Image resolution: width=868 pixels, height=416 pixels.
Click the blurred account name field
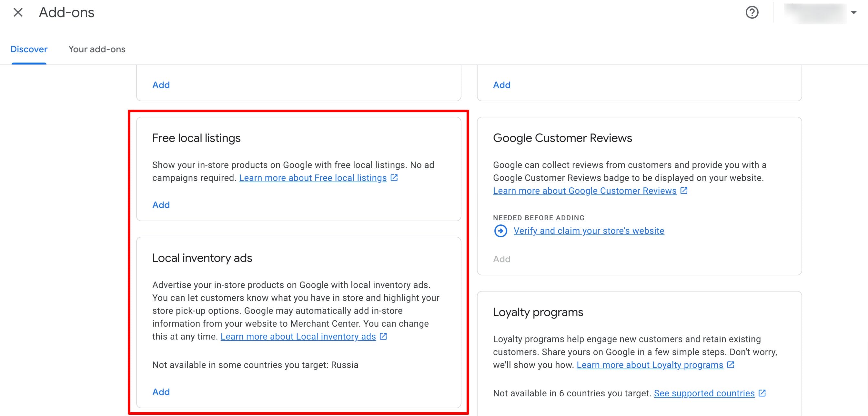tap(815, 13)
